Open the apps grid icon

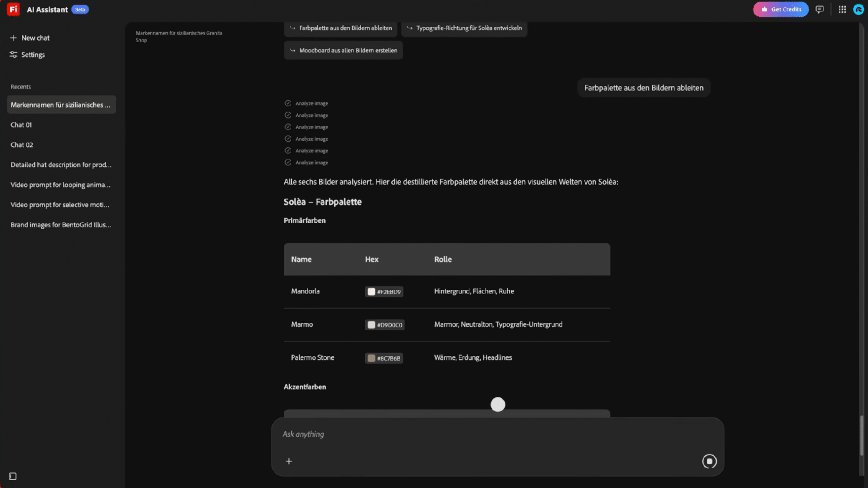point(842,9)
